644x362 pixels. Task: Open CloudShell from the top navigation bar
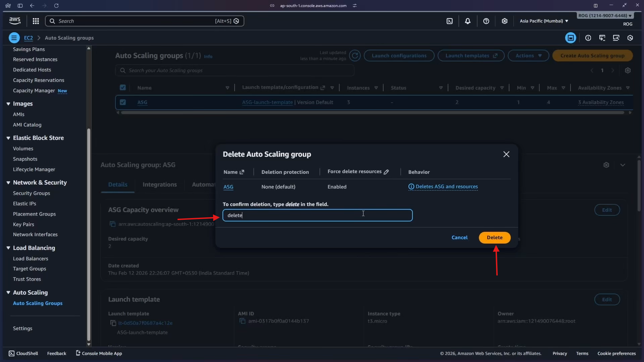[449, 21]
